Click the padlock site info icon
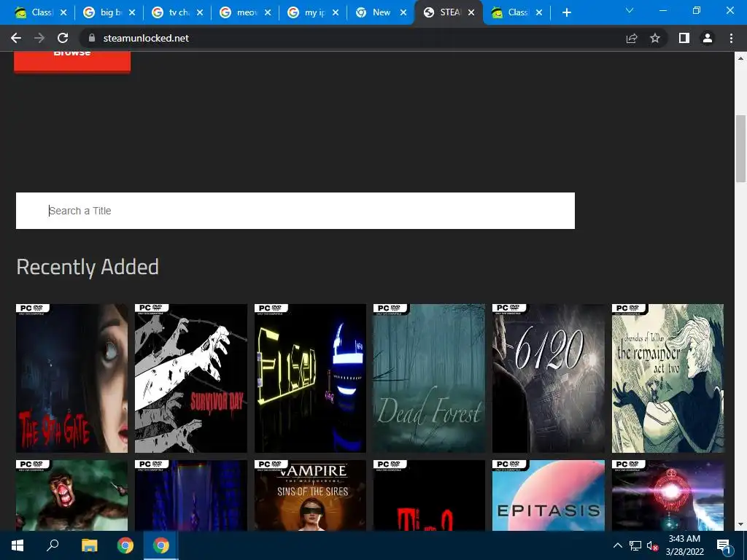Viewport: 747px width, 560px height. (92, 38)
